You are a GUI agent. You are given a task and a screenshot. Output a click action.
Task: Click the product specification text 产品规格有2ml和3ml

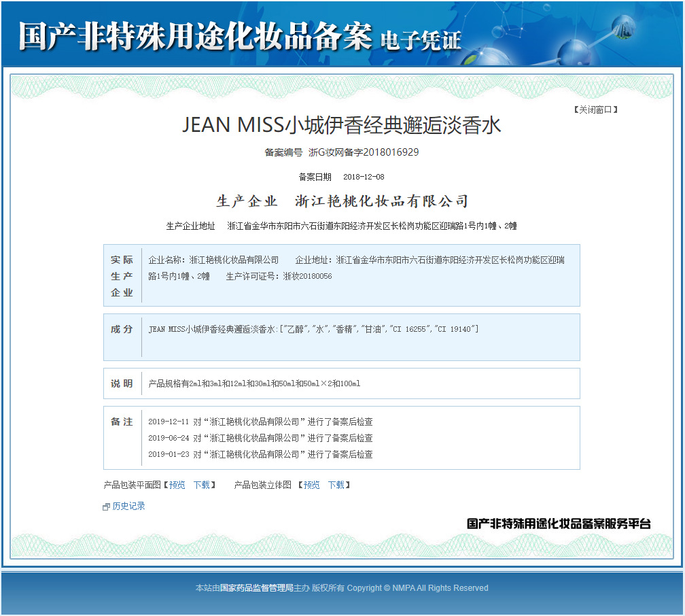(254, 383)
